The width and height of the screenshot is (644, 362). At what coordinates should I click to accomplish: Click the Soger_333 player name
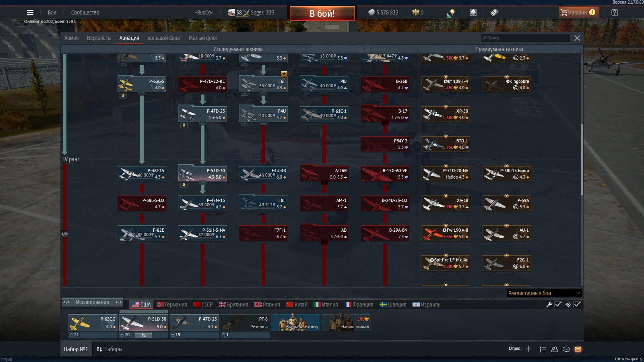coord(262,12)
